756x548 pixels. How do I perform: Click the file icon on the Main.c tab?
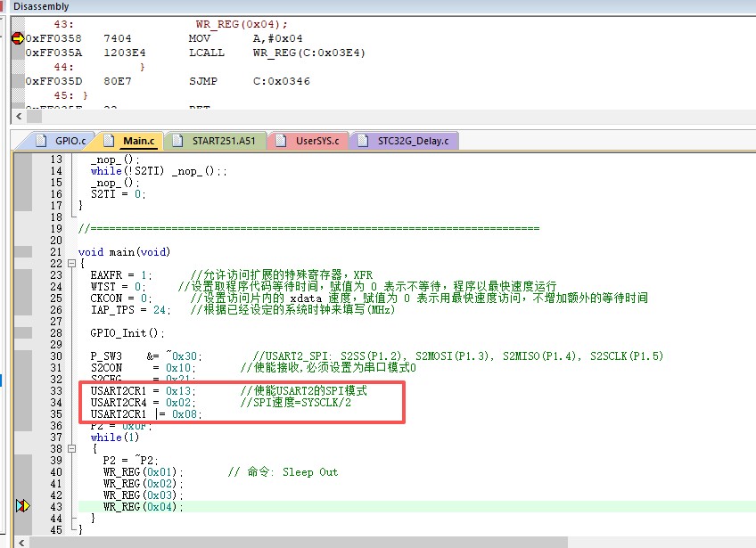click(x=110, y=141)
